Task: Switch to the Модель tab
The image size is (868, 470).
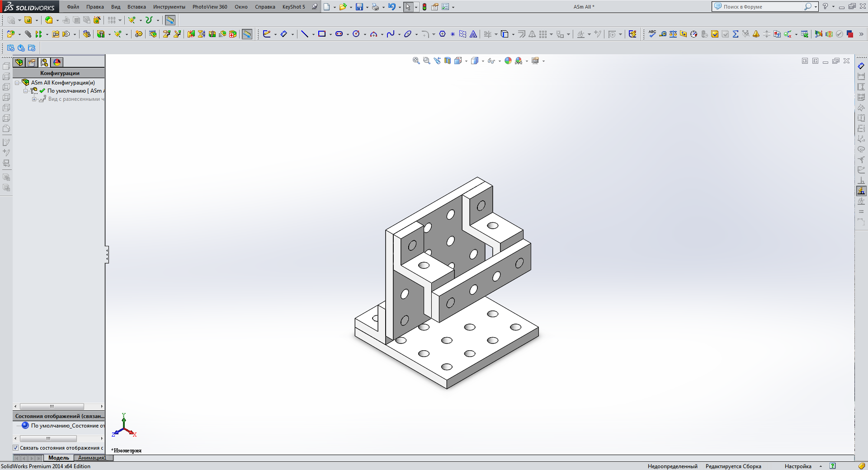Action: [59, 458]
